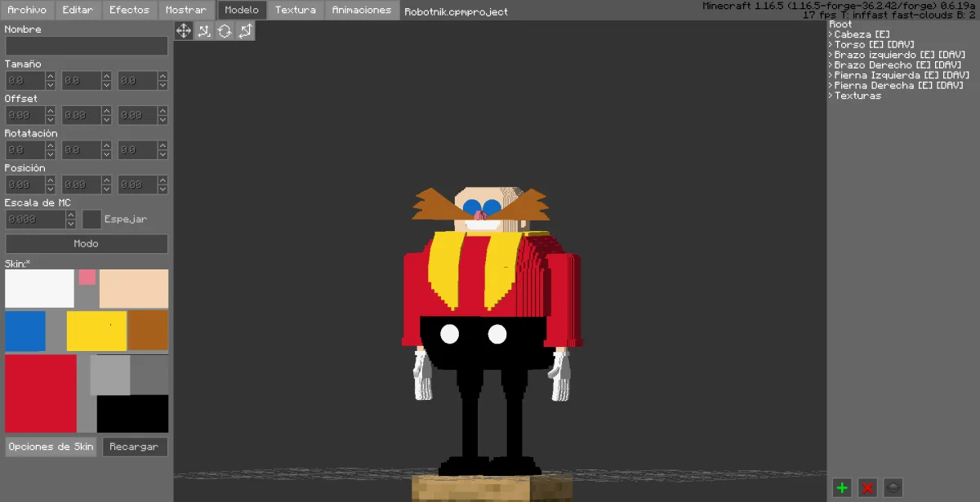Click the gray eye visibility button
Viewport: 980px width, 502px height.
click(893, 488)
